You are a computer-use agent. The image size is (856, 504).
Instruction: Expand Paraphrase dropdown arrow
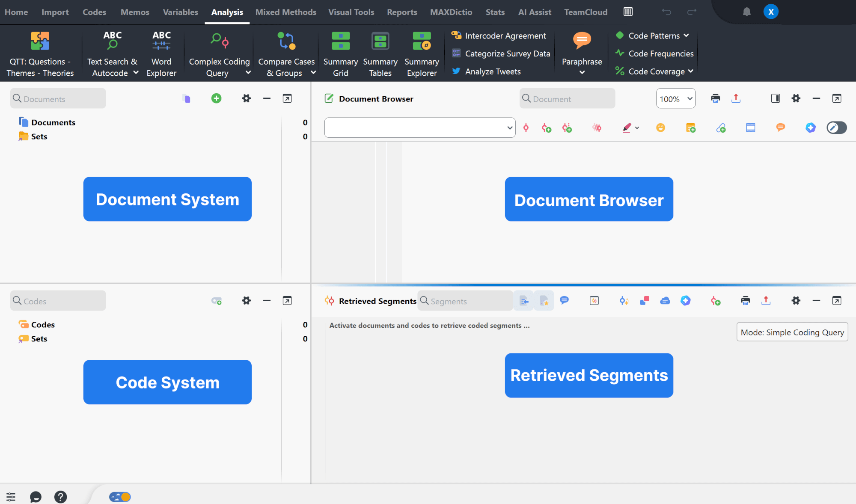point(582,72)
